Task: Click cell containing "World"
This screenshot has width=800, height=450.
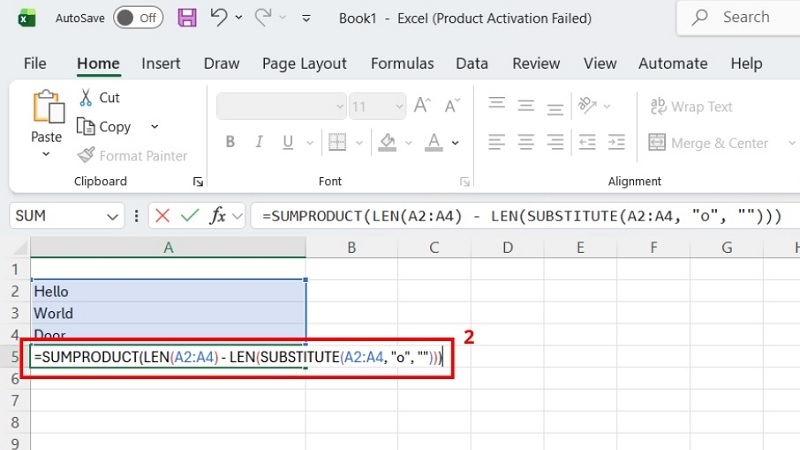Action: 168,313
